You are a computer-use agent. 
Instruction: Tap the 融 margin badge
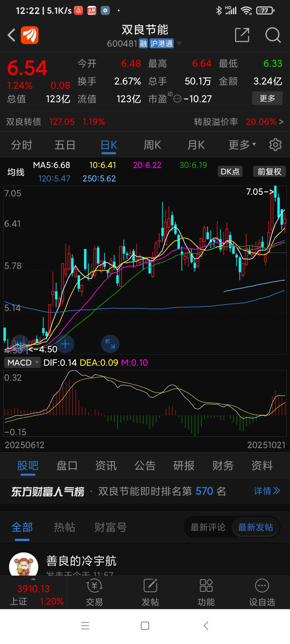point(143,43)
